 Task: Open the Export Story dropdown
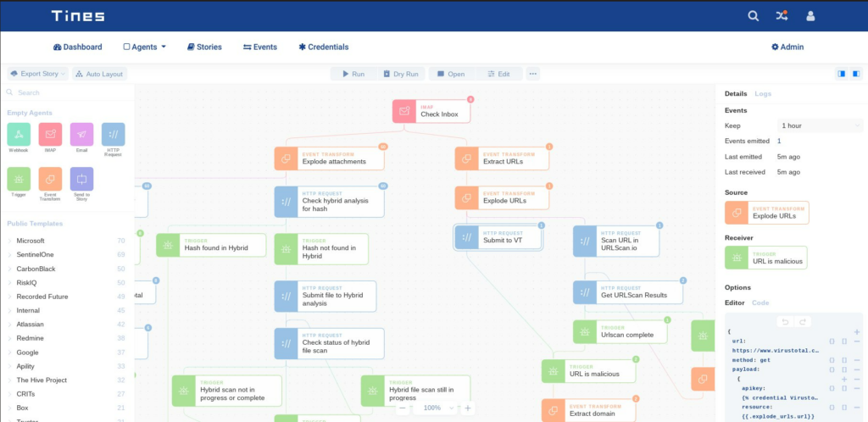coord(37,74)
